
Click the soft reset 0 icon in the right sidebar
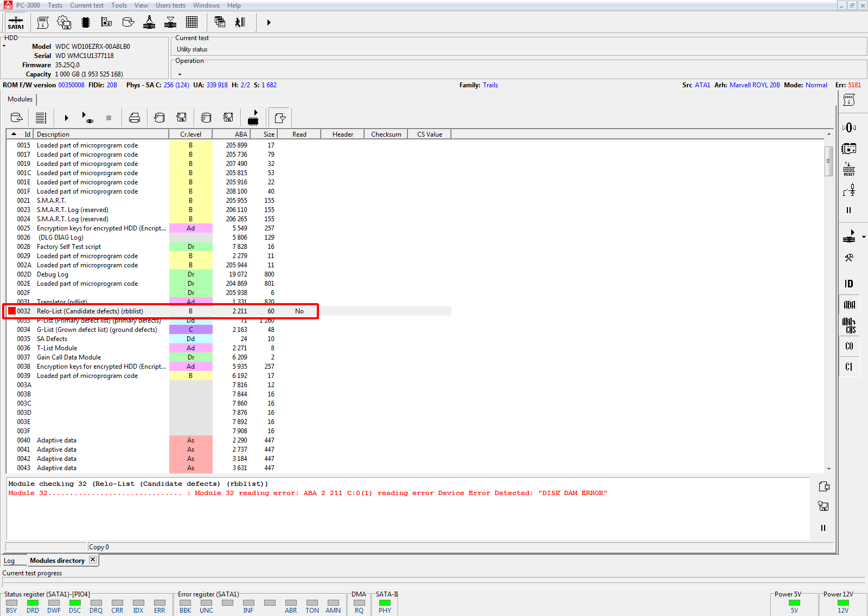[x=849, y=127]
